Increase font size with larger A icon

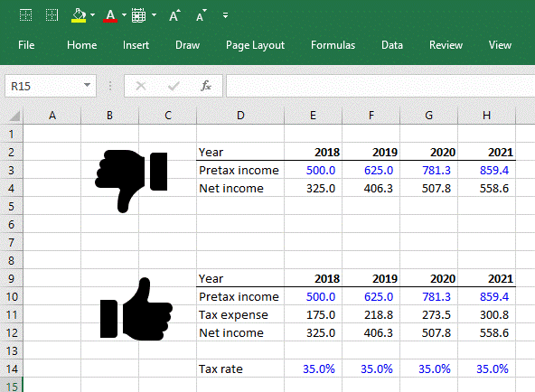tap(174, 15)
